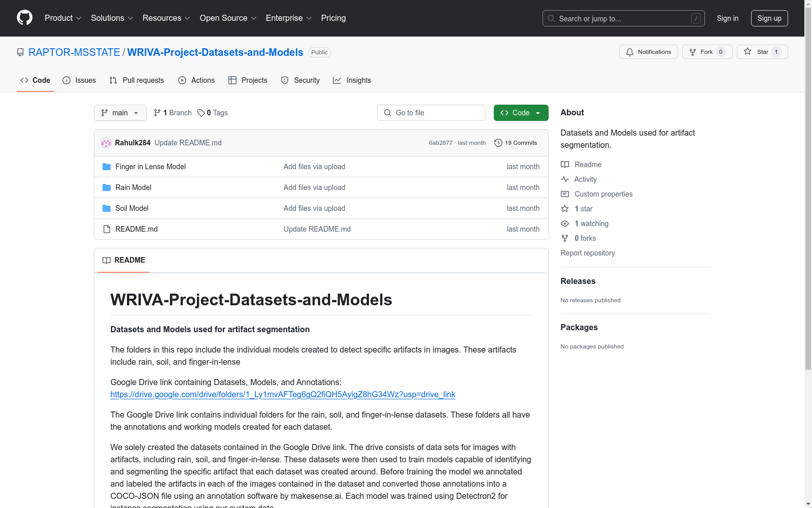Click the branch icon beside '1 Branch'
The image size is (812, 508).
click(157, 113)
